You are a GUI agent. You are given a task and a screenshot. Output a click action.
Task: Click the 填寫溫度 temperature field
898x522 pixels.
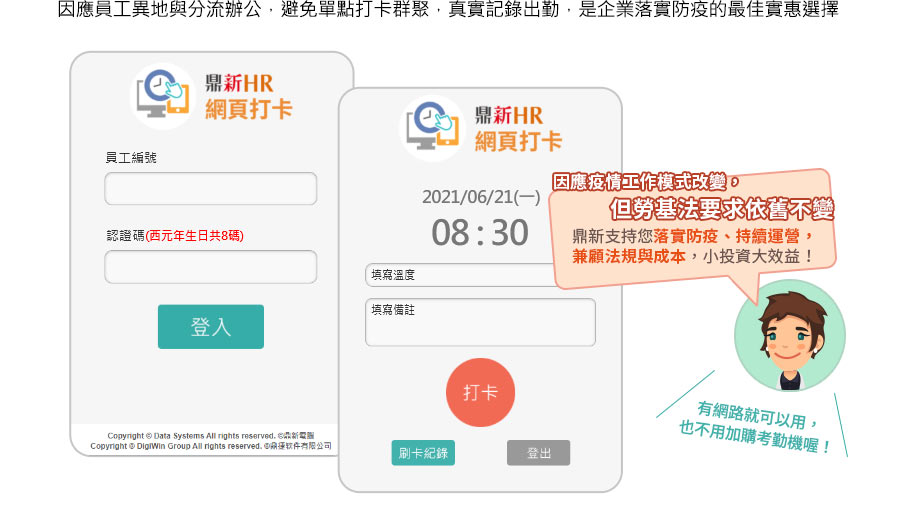460,275
